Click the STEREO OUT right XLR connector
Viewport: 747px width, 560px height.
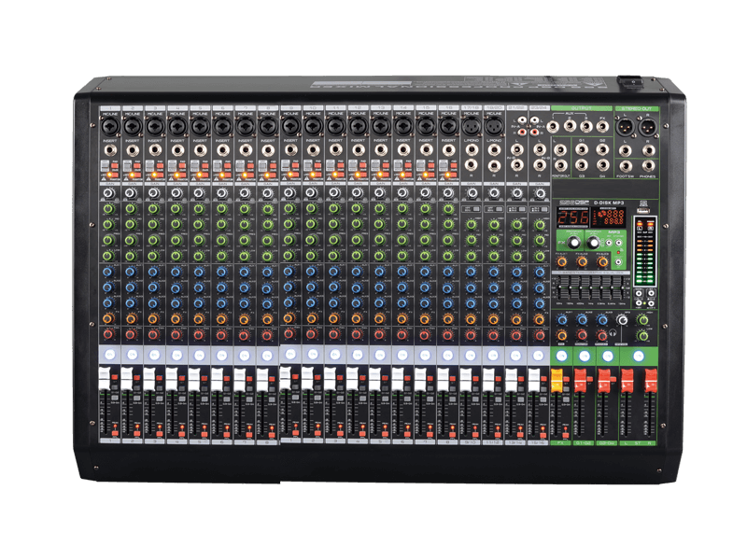point(647,127)
